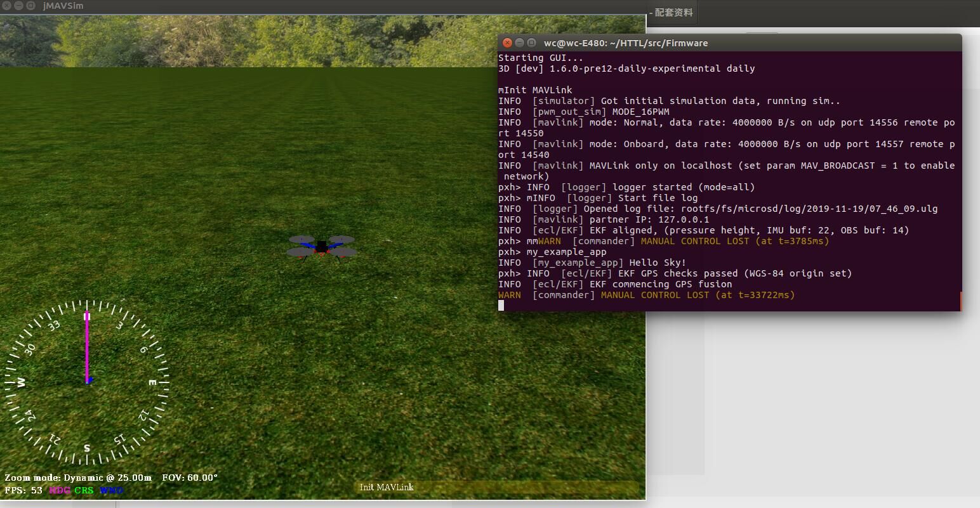Click the 'Starting GUI...' terminal line
Viewport: 980px width, 508px height.
tap(540, 58)
